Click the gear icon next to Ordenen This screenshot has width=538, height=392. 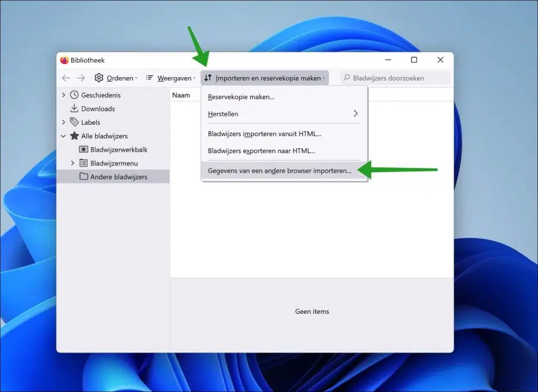point(99,78)
